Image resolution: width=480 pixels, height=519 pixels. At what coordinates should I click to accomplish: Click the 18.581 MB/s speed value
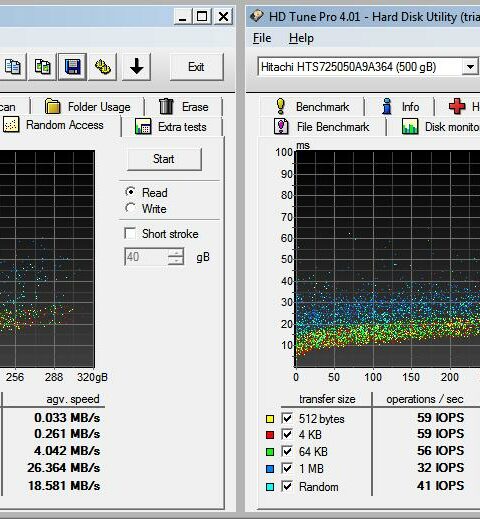click(64, 485)
